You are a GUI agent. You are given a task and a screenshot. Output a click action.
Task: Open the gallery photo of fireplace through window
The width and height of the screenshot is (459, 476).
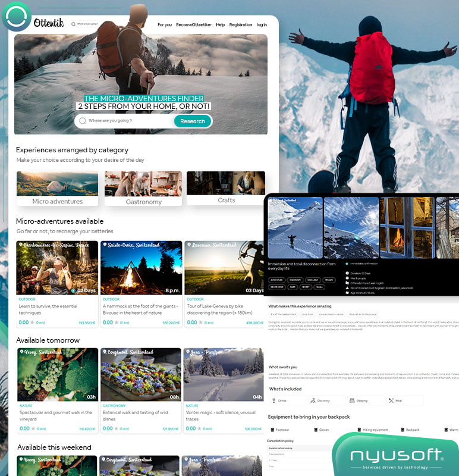(407, 228)
